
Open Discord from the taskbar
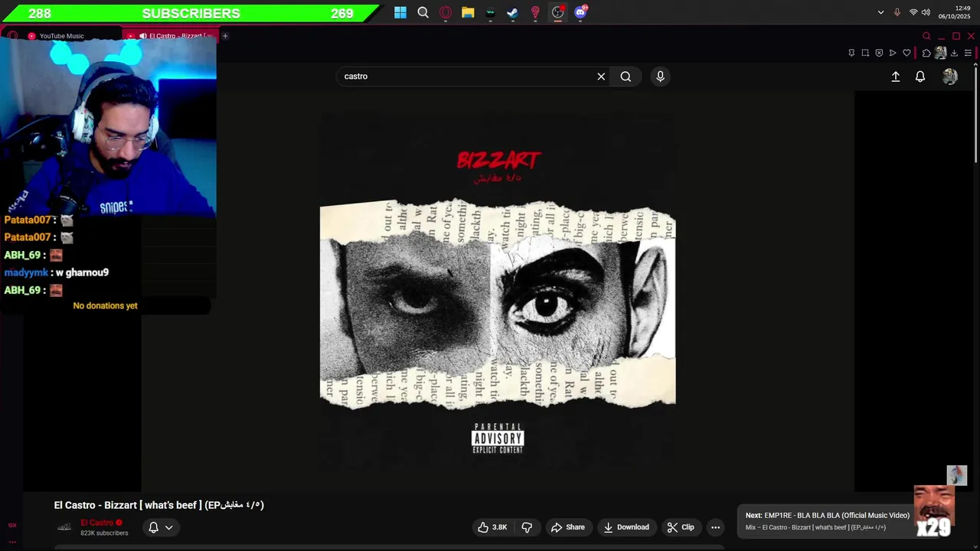pos(580,12)
